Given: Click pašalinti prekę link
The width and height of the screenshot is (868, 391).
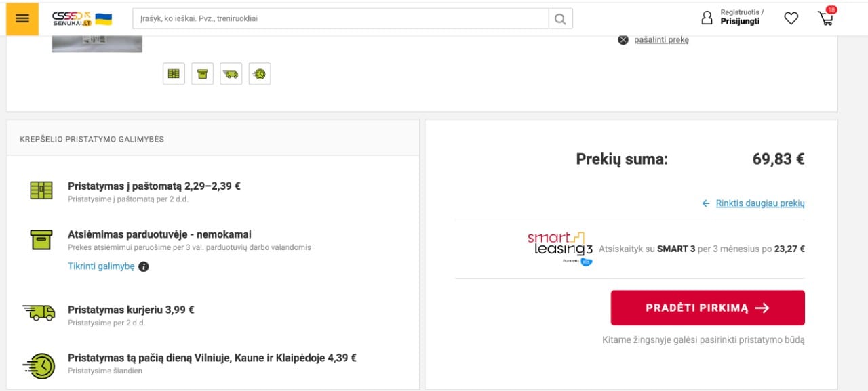Looking at the screenshot, I should tap(661, 40).
